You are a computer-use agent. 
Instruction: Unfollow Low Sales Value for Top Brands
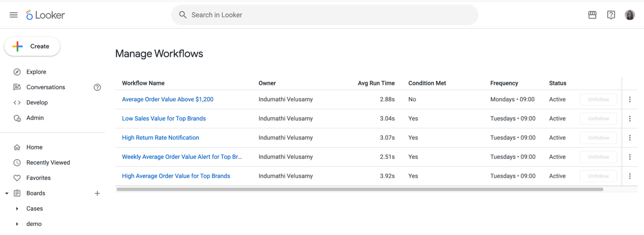(x=598, y=119)
